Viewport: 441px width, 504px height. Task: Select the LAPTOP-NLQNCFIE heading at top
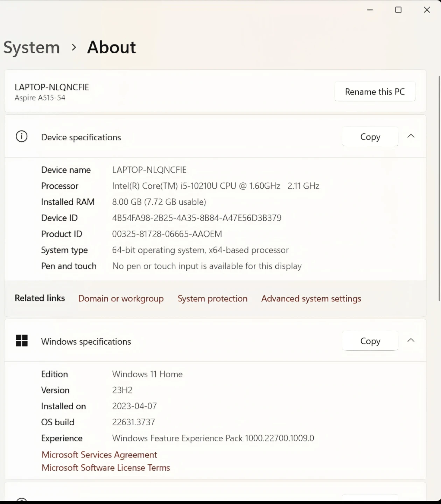point(52,87)
